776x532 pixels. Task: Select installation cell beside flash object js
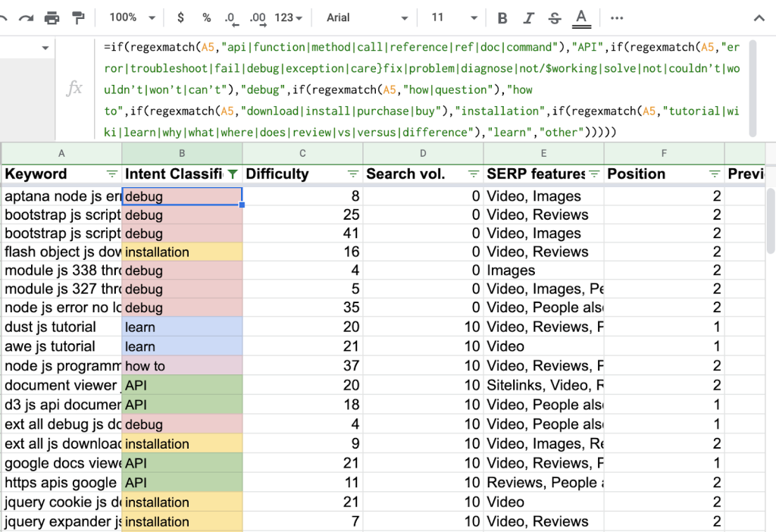click(x=182, y=252)
